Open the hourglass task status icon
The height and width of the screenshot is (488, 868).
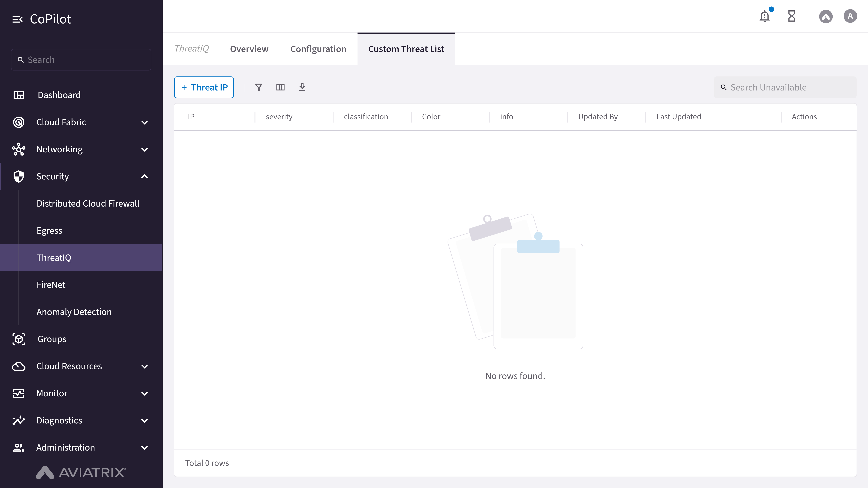point(792,16)
